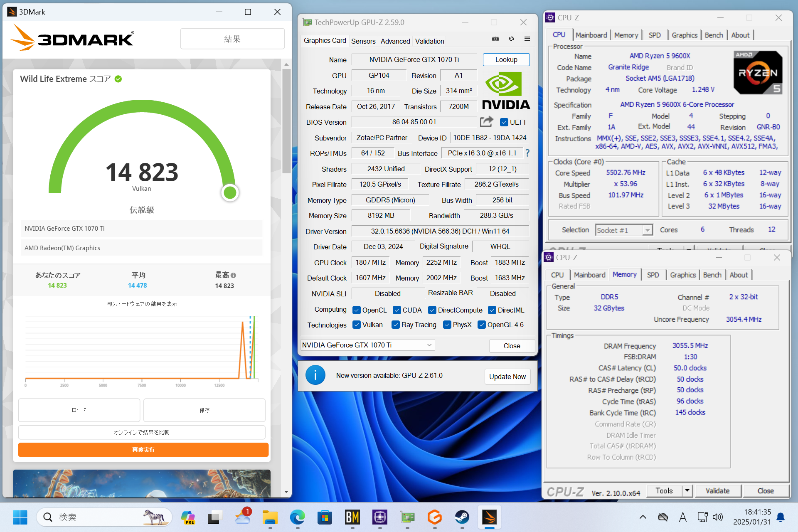Toggle UEFI checkbox in GPU-Z
This screenshot has height=532, width=798.
[x=504, y=122]
